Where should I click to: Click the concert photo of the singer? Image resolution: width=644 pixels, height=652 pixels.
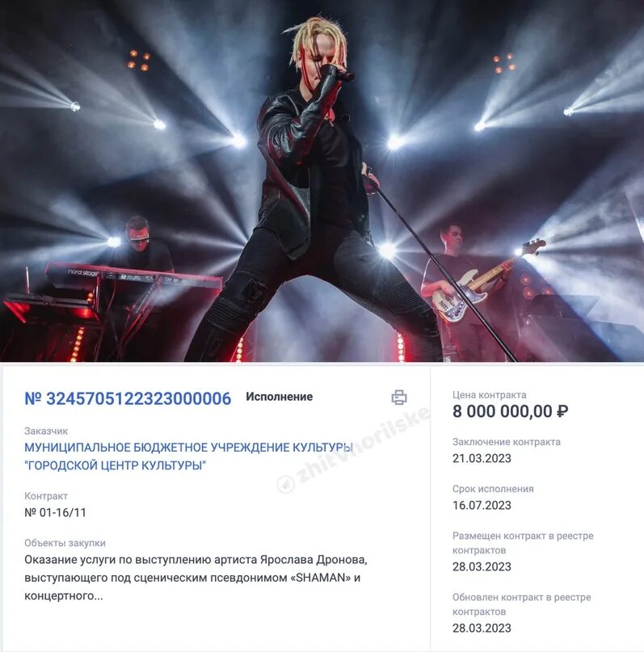point(322,181)
